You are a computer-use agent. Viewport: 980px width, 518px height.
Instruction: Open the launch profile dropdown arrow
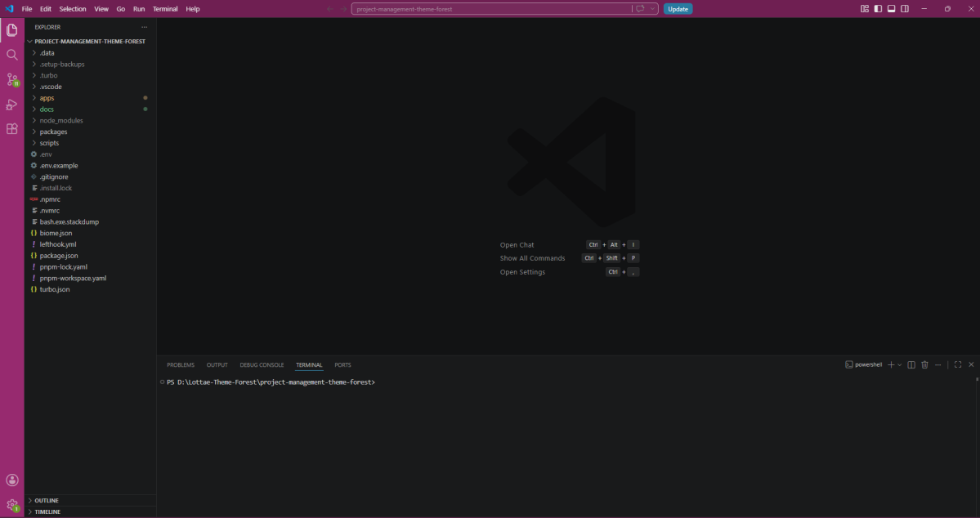tap(900, 365)
